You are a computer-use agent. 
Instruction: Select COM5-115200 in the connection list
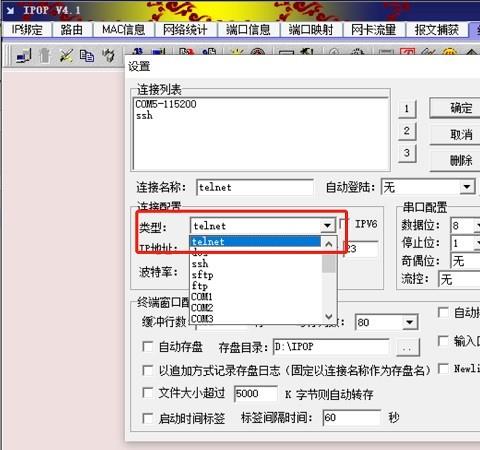pyautogui.click(x=166, y=104)
